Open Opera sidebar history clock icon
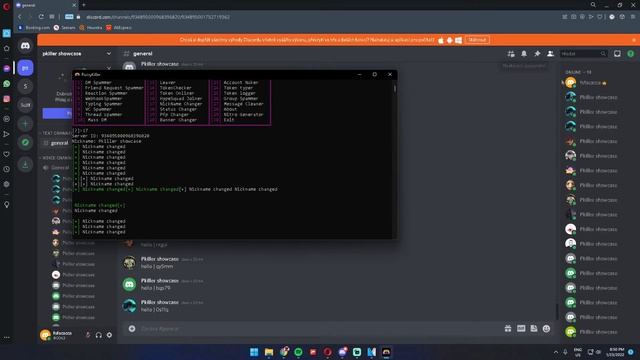The width and height of the screenshot is (640, 360). coord(7,169)
